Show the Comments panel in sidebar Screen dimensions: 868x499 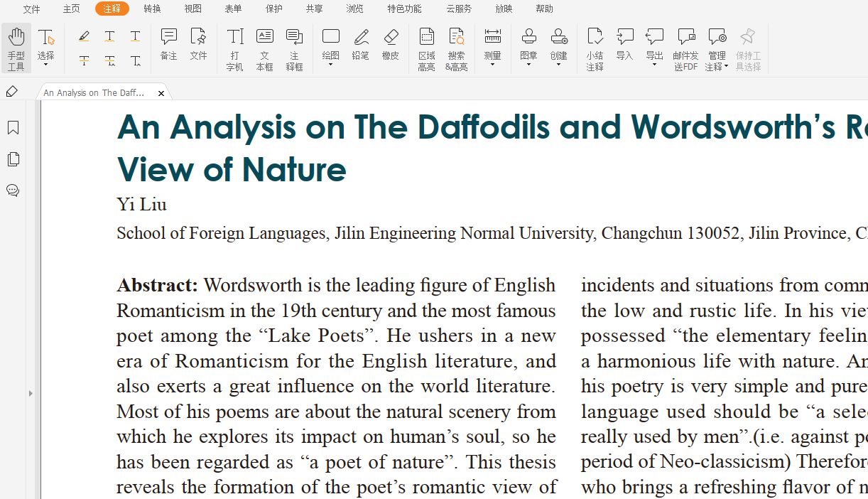[x=13, y=191]
